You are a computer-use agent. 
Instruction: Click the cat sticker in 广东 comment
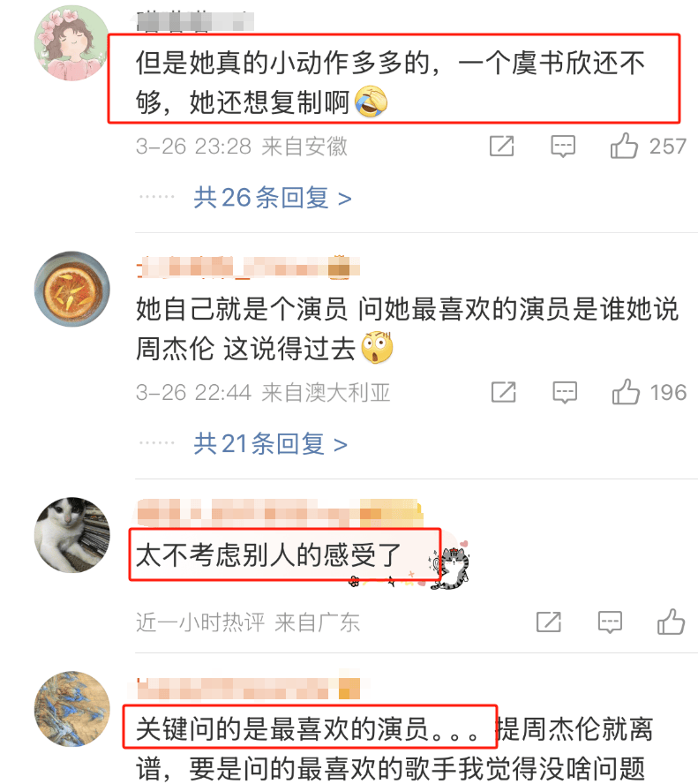(x=451, y=567)
